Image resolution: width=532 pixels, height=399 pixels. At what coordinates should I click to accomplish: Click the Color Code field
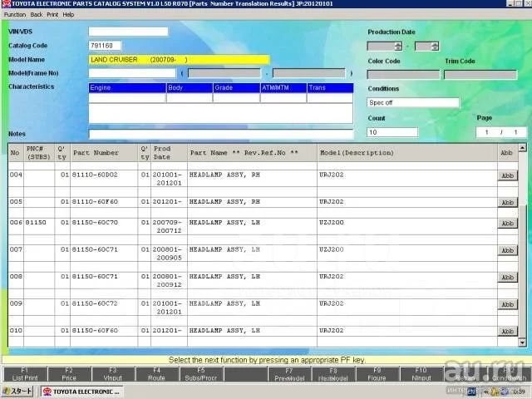(x=403, y=74)
